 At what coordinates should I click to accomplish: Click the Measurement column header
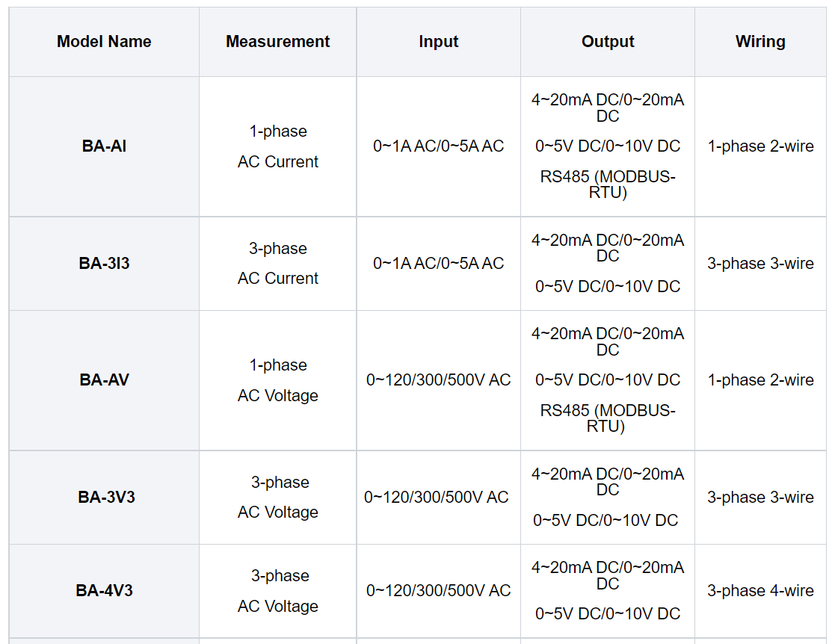[x=277, y=42]
